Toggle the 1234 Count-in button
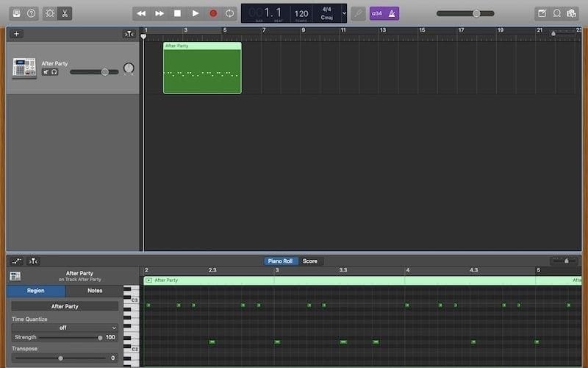Viewport: 588px width, 368px height. (376, 13)
